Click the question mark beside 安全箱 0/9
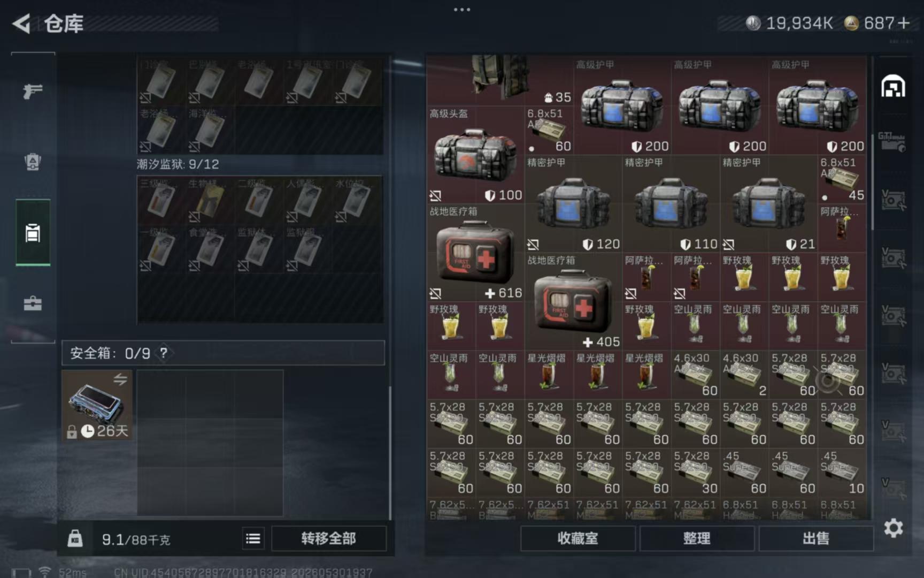924x578 pixels. (164, 353)
